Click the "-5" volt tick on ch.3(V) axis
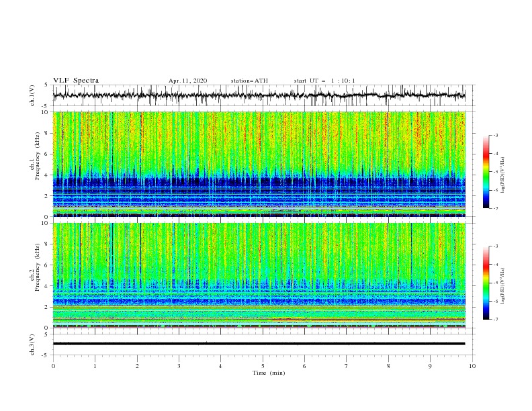 (46, 355)
